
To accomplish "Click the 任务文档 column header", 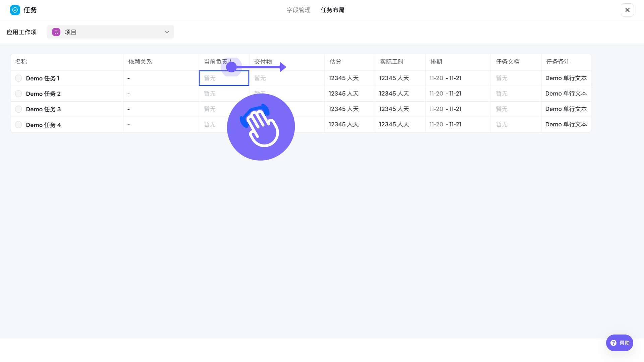I will (x=516, y=62).
